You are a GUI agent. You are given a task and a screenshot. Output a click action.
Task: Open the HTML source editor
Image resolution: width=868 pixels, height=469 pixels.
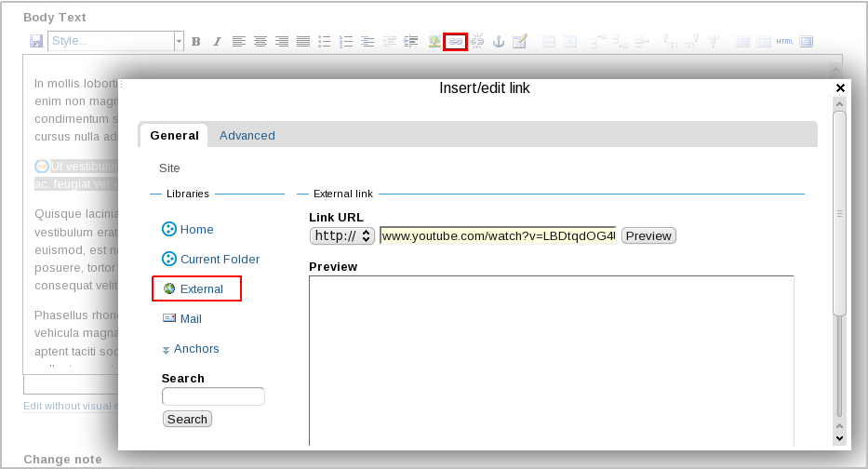click(x=784, y=42)
